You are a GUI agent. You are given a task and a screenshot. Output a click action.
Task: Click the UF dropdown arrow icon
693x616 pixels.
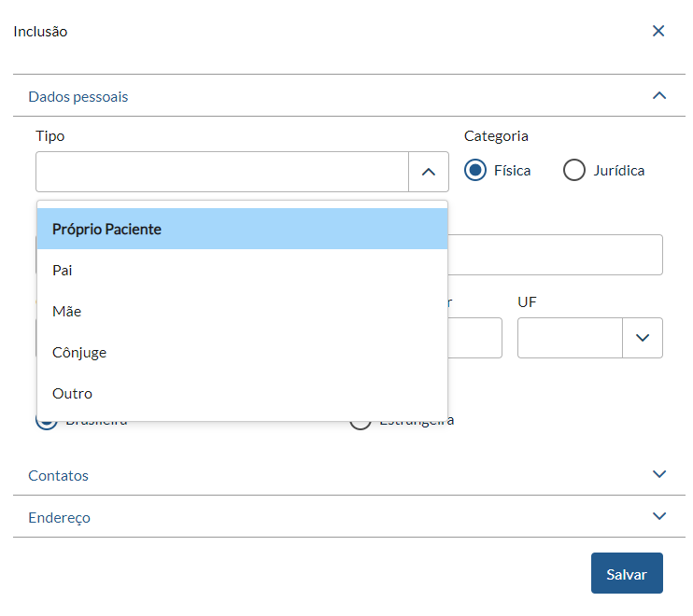click(643, 338)
